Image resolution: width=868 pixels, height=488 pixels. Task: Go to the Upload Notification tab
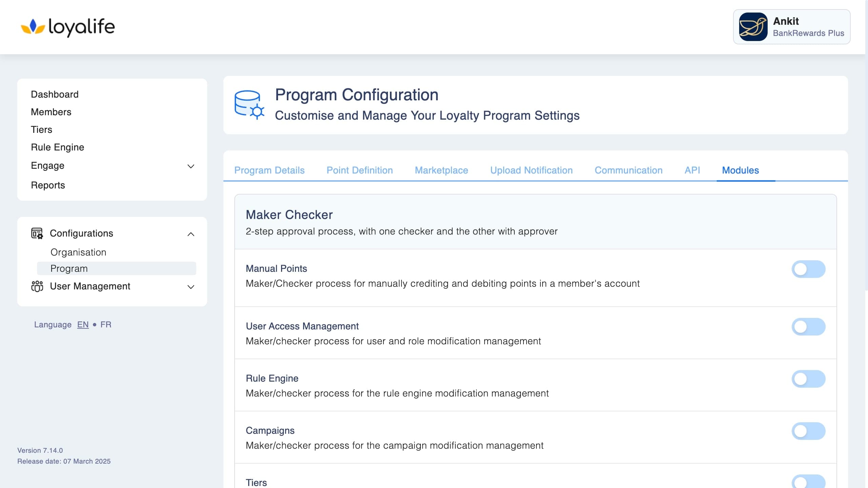[x=531, y=170]
